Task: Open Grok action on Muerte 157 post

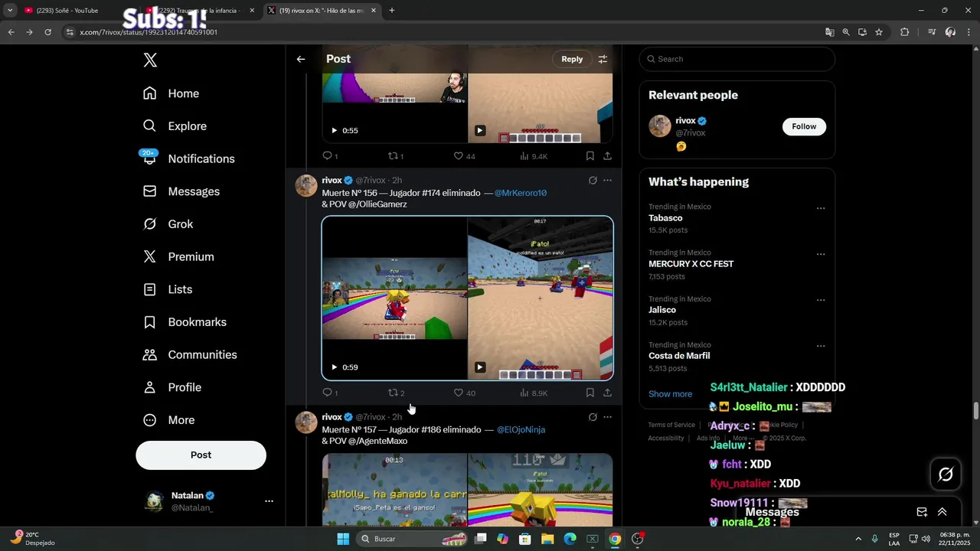Action: tap(593, 417)
